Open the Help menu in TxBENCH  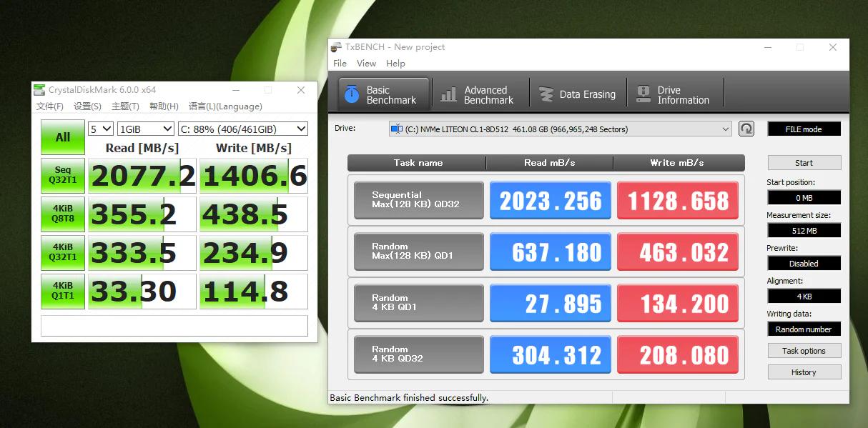point(395,64)
